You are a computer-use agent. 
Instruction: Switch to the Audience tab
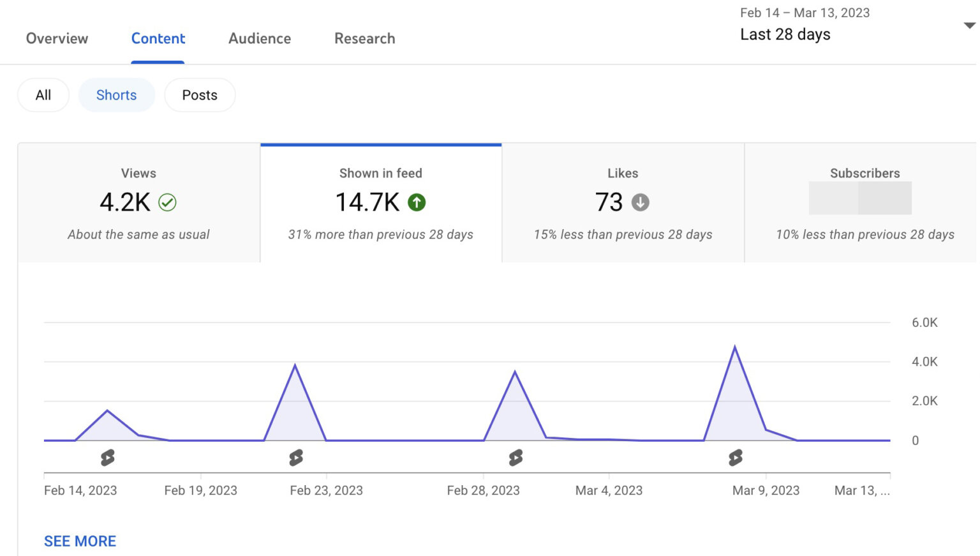point(259,38)
